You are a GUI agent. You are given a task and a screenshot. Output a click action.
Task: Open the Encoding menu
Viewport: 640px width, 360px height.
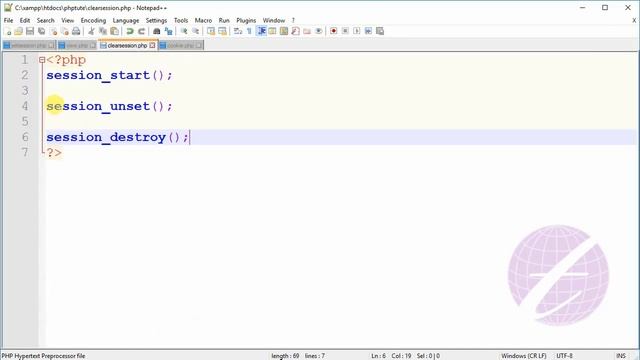click(x=93, y=20)
